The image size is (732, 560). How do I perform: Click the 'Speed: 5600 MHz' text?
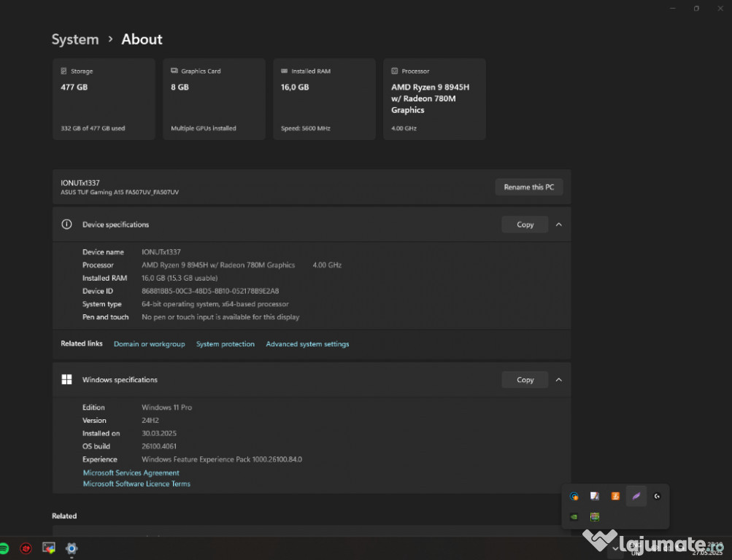coord(306,128)
